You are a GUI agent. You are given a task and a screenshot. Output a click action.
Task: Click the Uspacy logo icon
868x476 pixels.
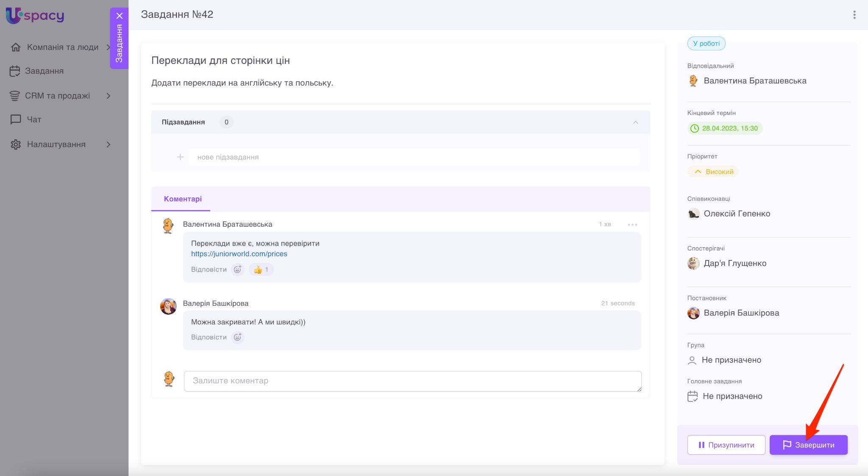tap(14, 16)
